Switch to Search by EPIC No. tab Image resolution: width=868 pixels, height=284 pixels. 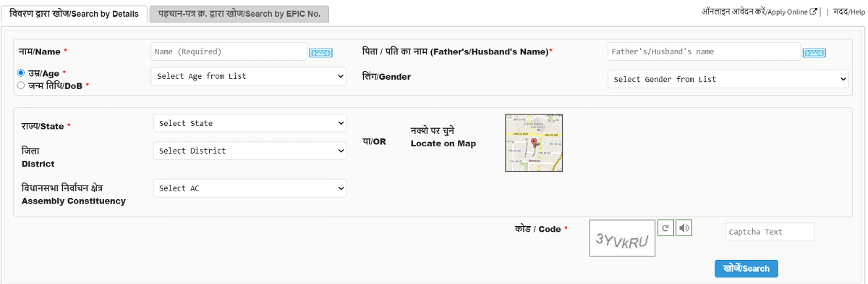click(239, 14)
